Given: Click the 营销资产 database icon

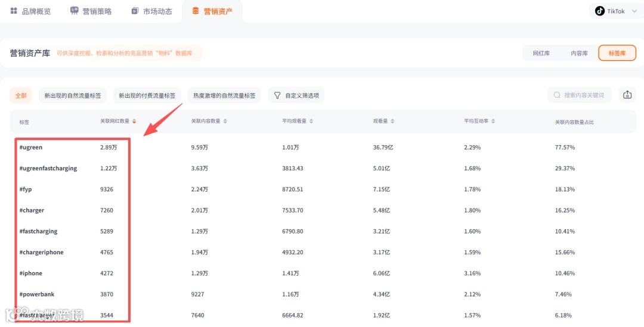Looking at the screenshot, I should [x=196, y=11].
